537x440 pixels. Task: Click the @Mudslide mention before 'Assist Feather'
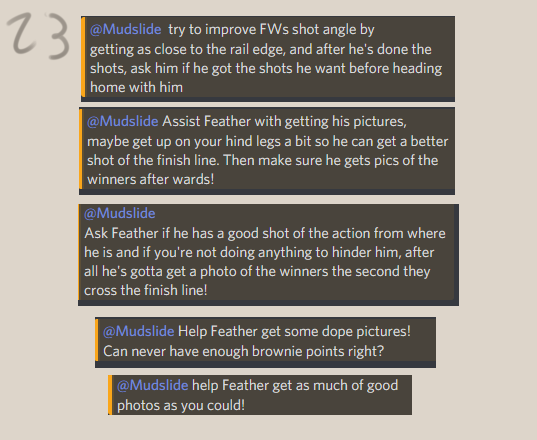pyautogui.click(x=123, y=122)
